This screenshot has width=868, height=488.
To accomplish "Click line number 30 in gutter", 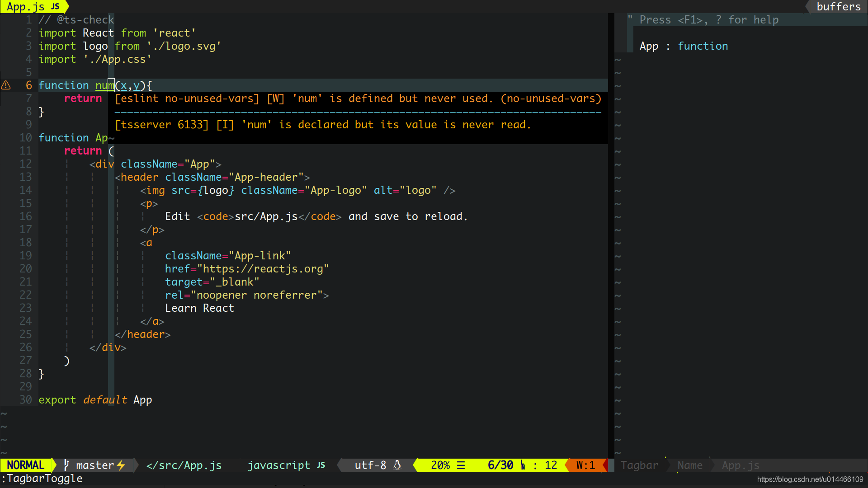I will pos(26,400).
